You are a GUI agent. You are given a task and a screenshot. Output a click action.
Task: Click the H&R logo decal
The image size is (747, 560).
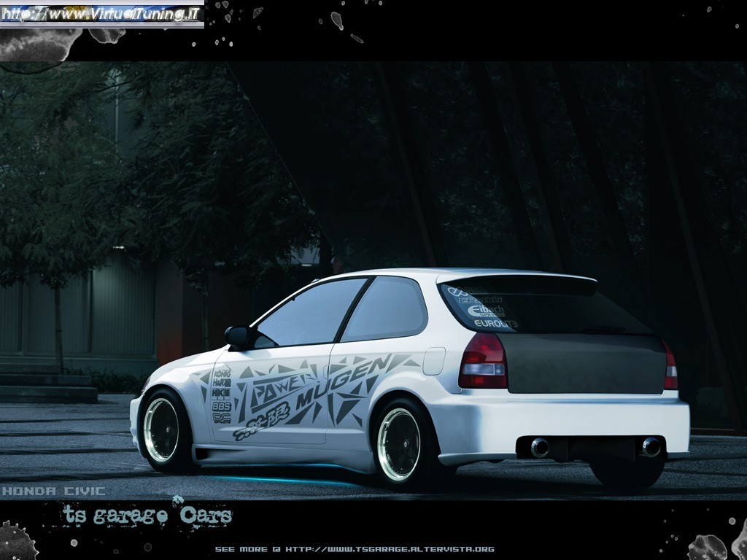pos(222,382)
